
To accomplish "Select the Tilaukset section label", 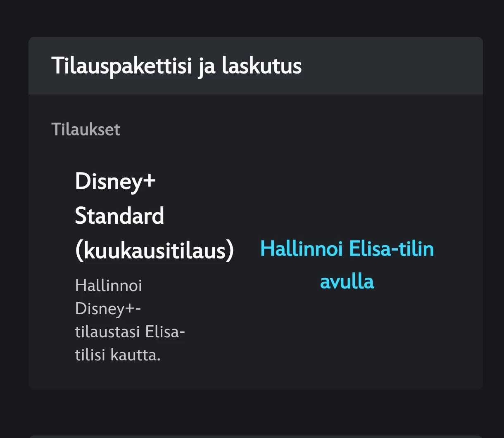I will click(86, 130).
